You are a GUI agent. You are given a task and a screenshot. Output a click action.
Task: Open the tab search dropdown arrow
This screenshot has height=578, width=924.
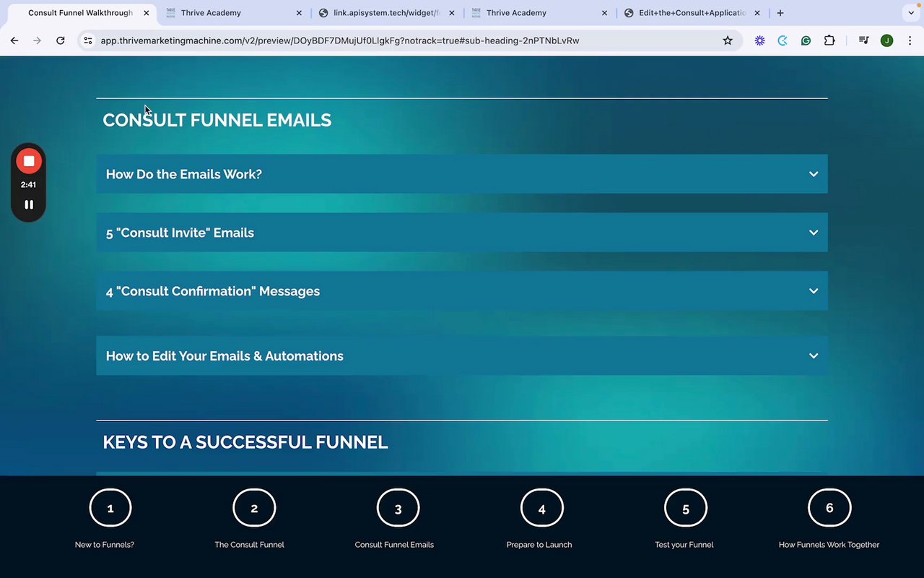[910, 13]
